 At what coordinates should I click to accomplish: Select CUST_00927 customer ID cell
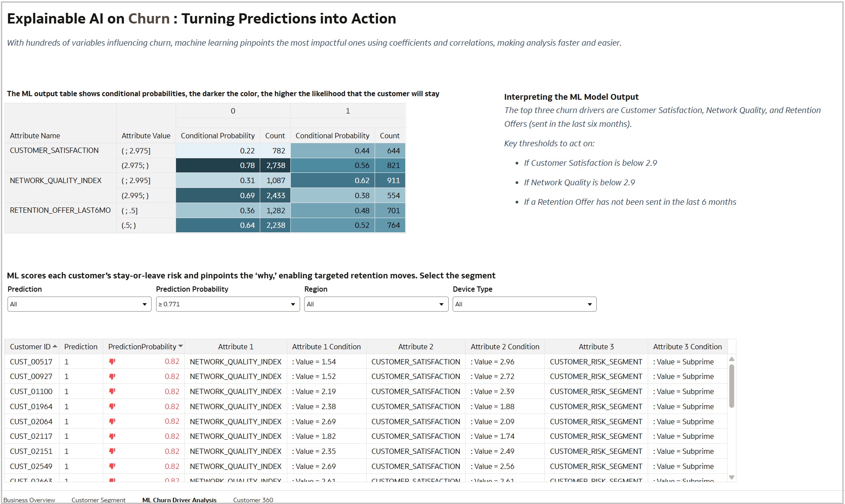click(31, 376)
